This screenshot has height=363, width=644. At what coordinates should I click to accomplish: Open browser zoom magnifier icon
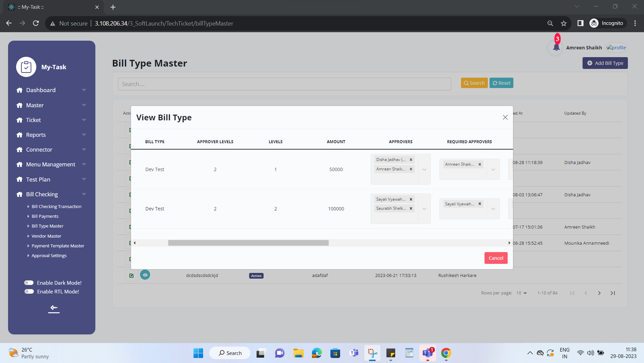tap(550, 23)
